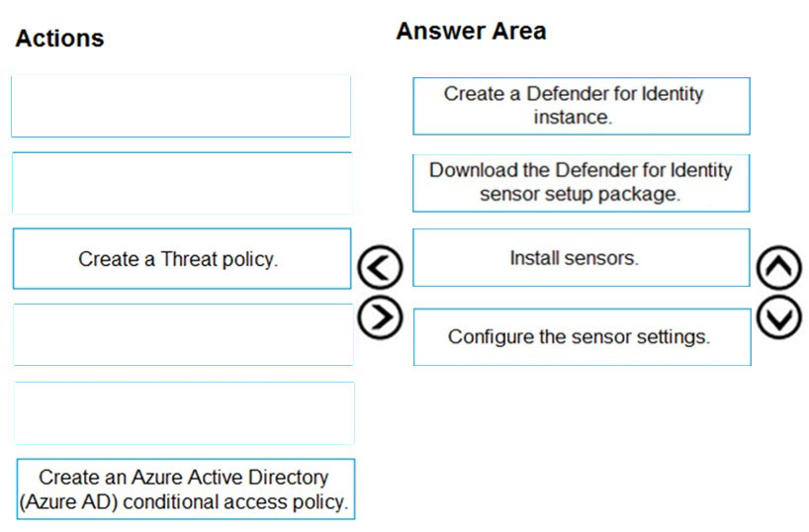
Task: Click the Answer Area heading
Action: click(471, 31)
